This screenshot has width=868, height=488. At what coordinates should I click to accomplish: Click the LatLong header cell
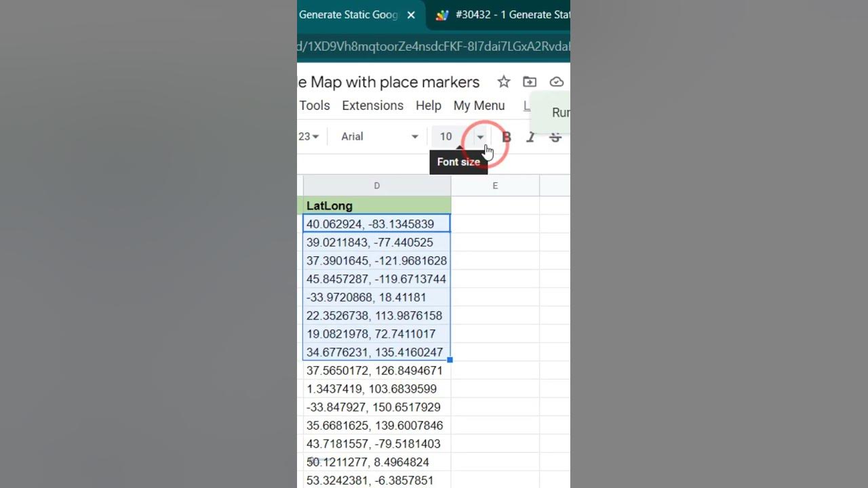(376, 205)
